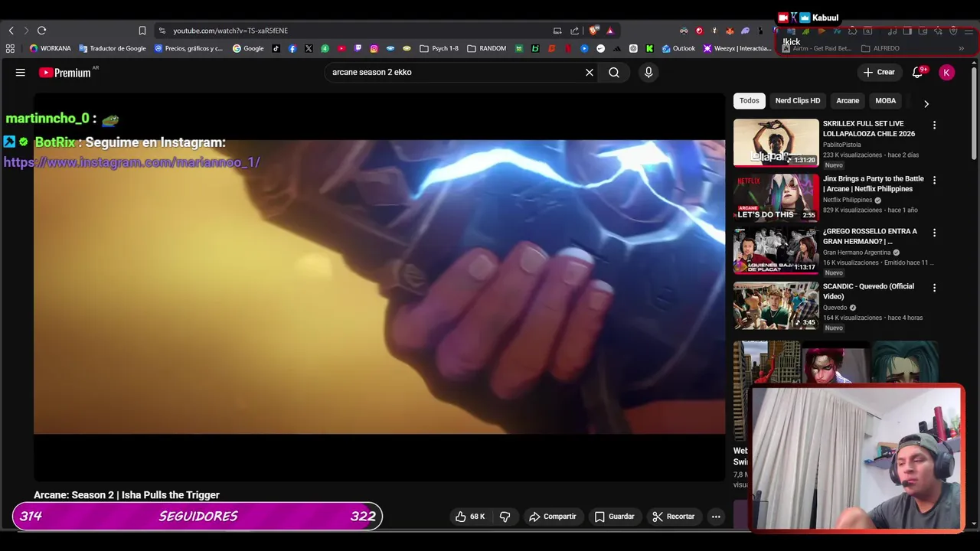Click the address bar showing the youtube.com URL

356,31
